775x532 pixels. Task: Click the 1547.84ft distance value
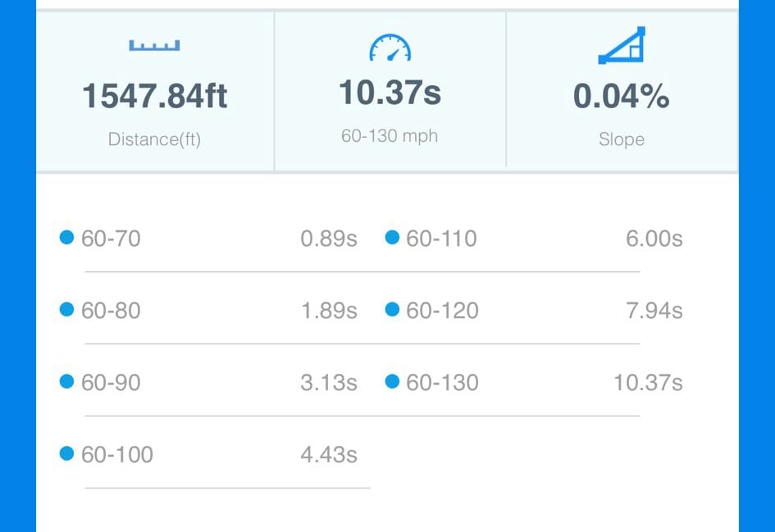point(154,97)
